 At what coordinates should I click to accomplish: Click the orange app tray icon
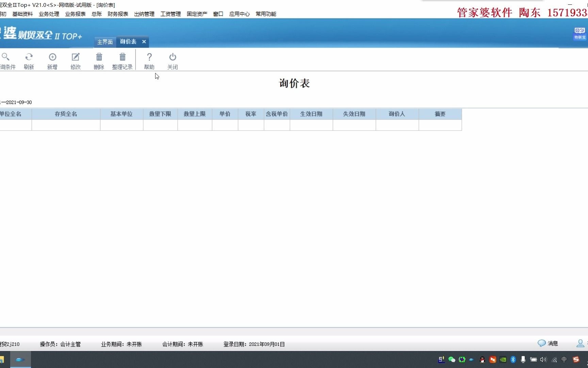pyautogui.click(x=492, y=359)
